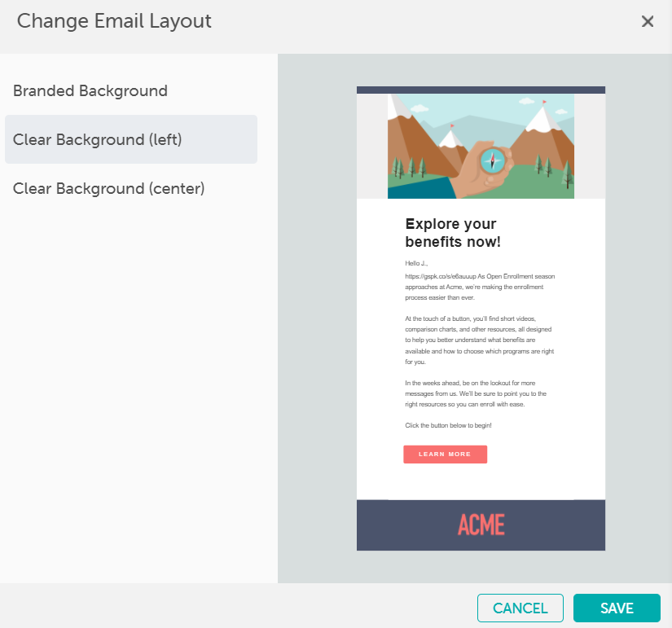Image resolution: width=672 pixels, height=628 pixels.
Task: Click the ACME logo in email footer
Action: (x=481, y=525)
